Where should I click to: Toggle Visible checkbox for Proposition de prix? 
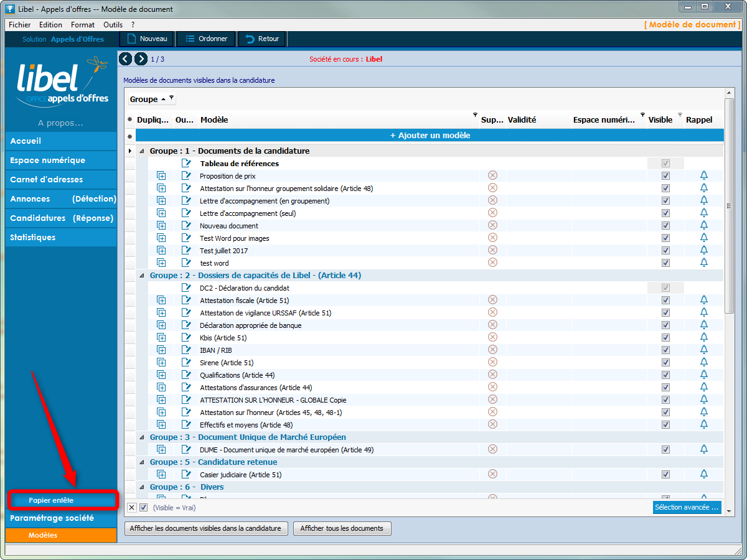(666, 176)
